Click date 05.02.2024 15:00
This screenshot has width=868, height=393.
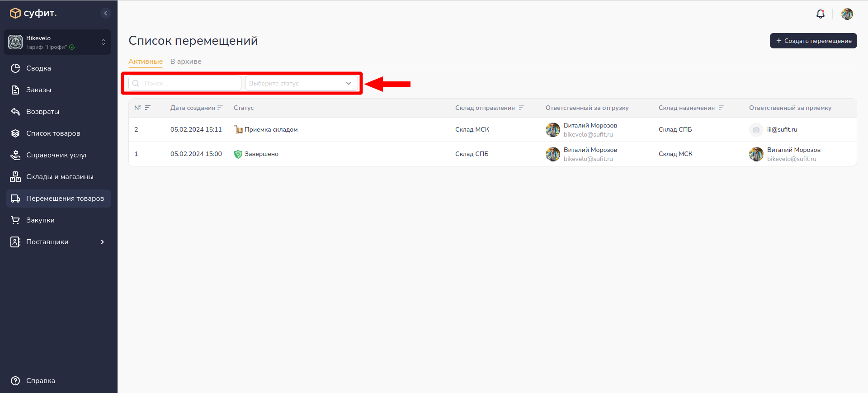[x=196, y=154]
